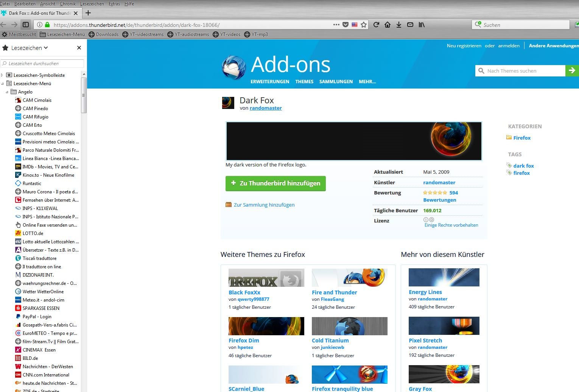
Task: Open the Dark Fox theme preview banner
Action: click(354, 141)
